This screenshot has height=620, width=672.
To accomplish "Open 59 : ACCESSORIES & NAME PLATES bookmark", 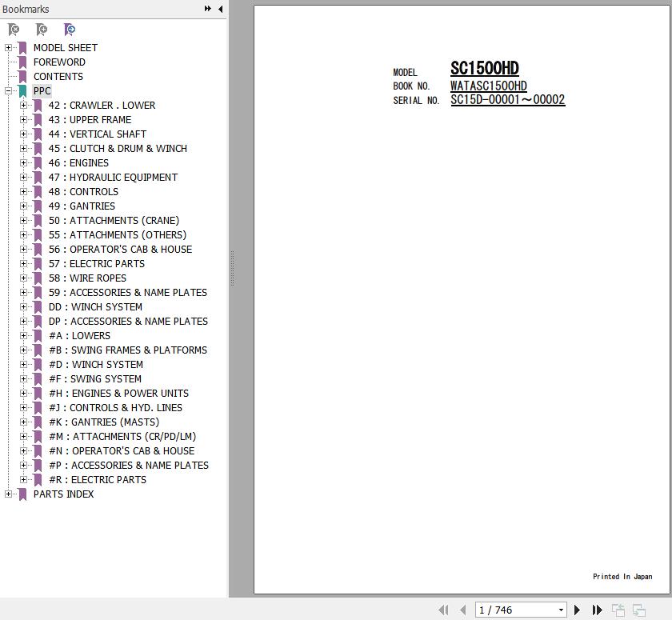I will [128, 292].
